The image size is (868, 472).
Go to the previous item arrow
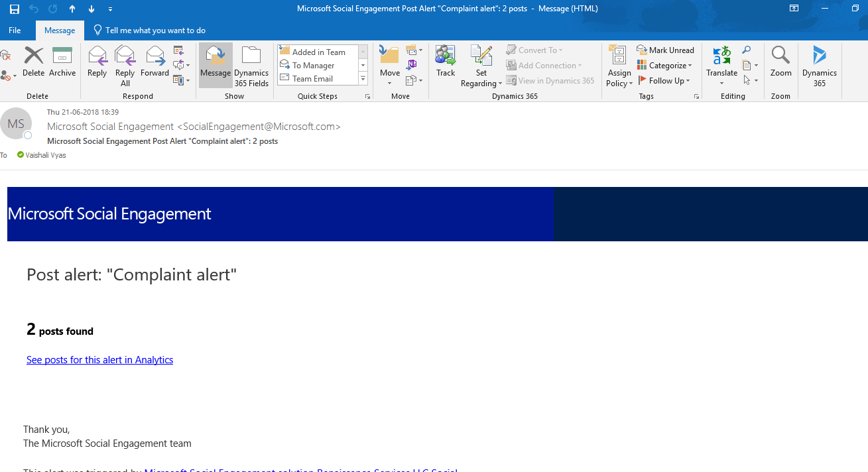pos(72,9)
